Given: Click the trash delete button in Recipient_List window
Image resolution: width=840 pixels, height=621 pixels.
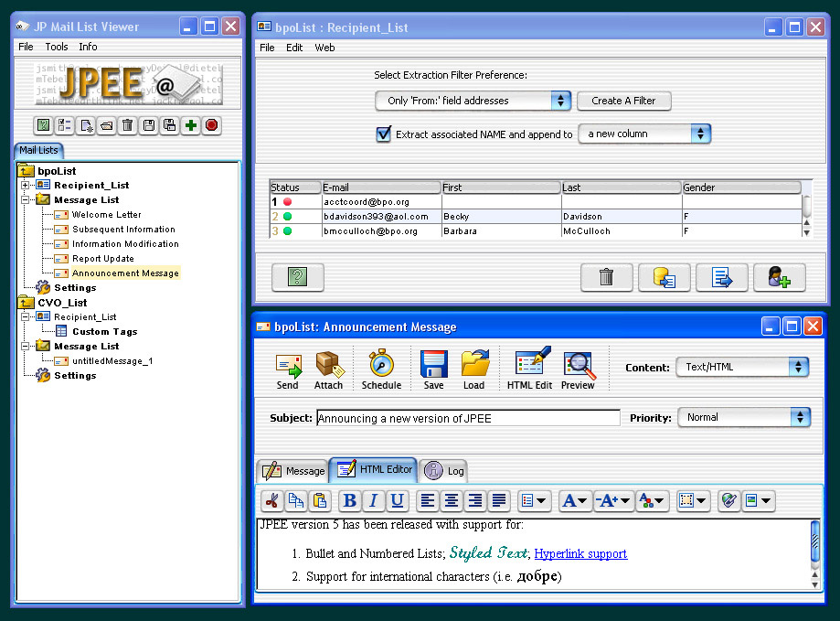Looking at the screenshot, I should tap(606, 277).
